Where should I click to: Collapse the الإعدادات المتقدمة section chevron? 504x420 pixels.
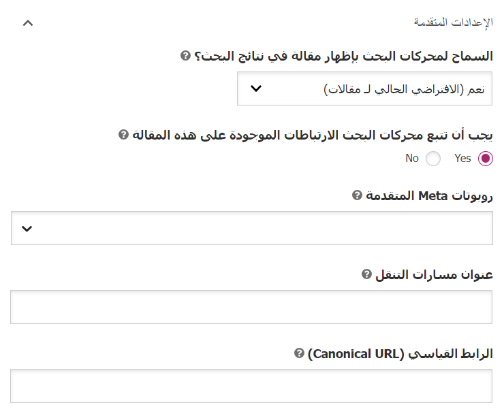coord(27,22)
